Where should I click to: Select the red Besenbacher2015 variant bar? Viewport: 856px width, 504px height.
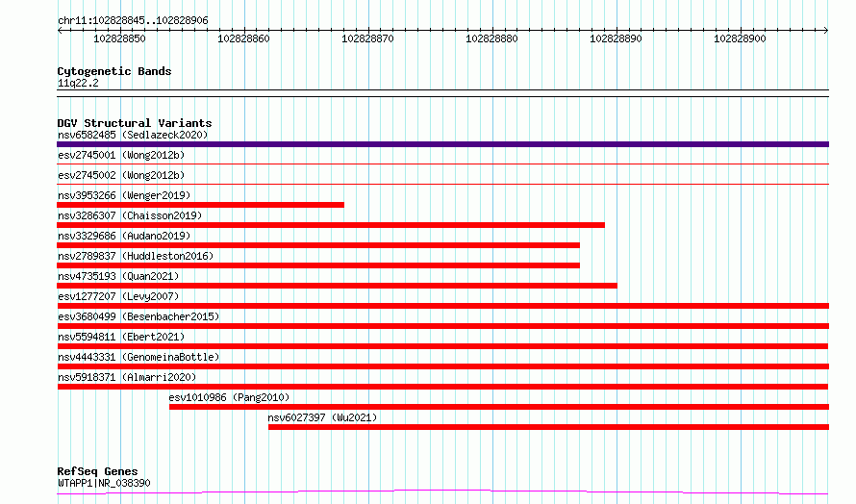click(x=442, y=326)
